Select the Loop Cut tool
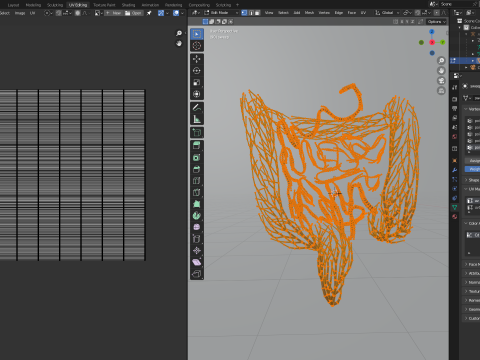This screenshot has width=480, height=360. (197, 181)
